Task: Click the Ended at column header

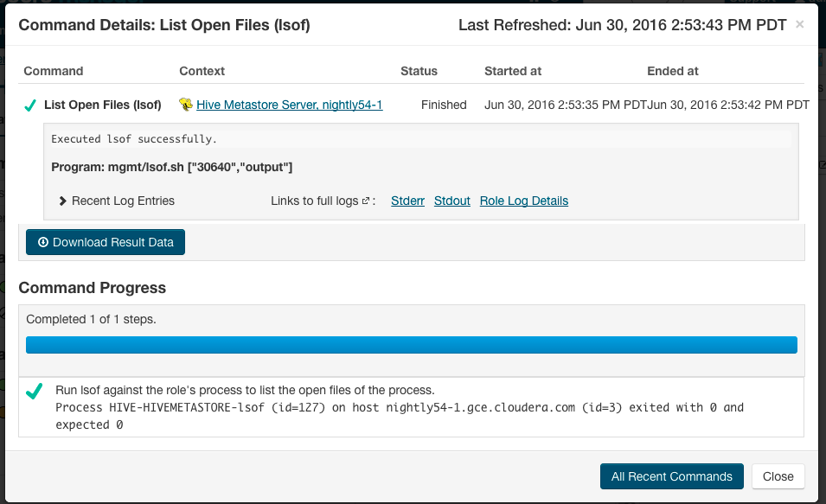Action: [672, 71]
